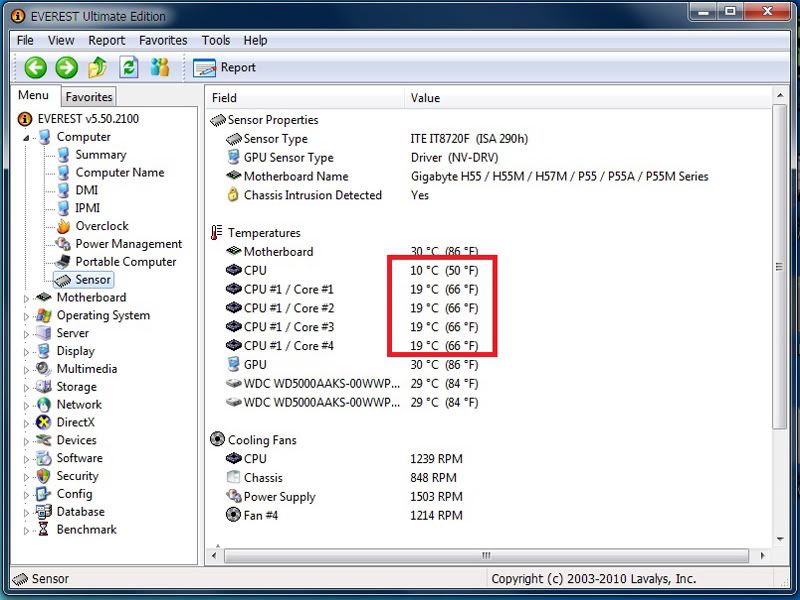Open the Report menu

pos(107,40)
